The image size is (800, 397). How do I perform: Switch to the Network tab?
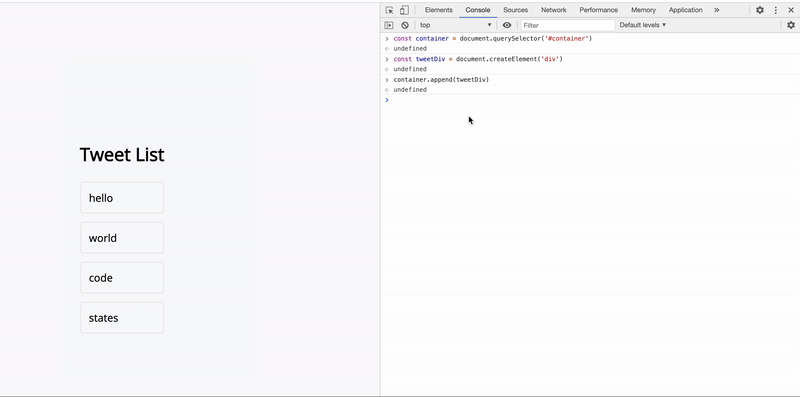(x=554, y=10)
